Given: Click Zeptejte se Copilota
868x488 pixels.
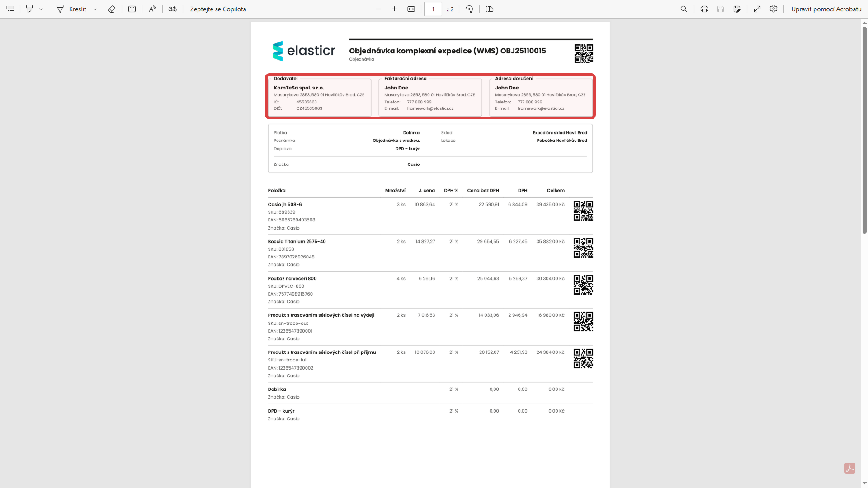Looking at the screenshot, I should pyautogui.click(x=218, y=9).
